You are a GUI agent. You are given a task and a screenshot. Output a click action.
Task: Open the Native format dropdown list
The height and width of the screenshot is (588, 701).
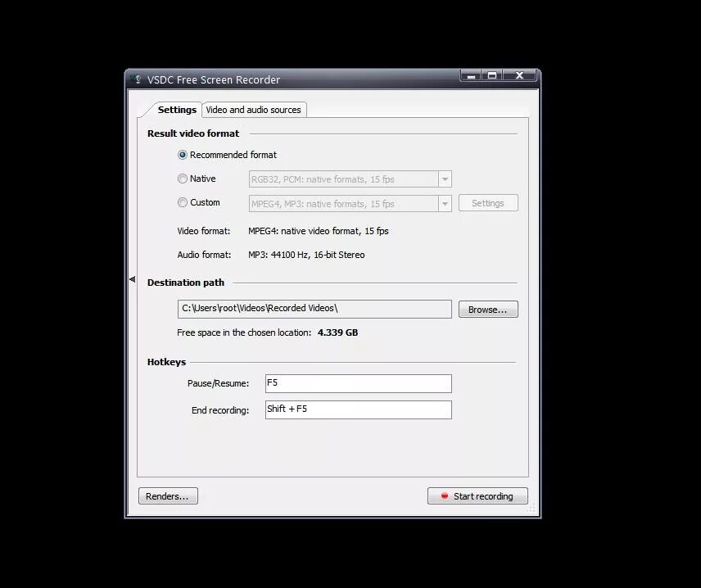pyautogui.click(x=445, y=179)
